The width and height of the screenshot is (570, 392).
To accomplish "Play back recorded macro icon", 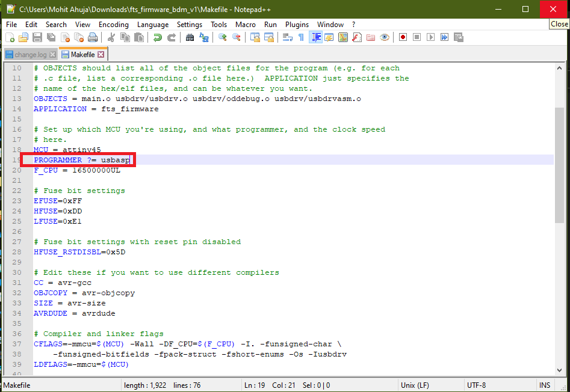I will click(431, 37).
